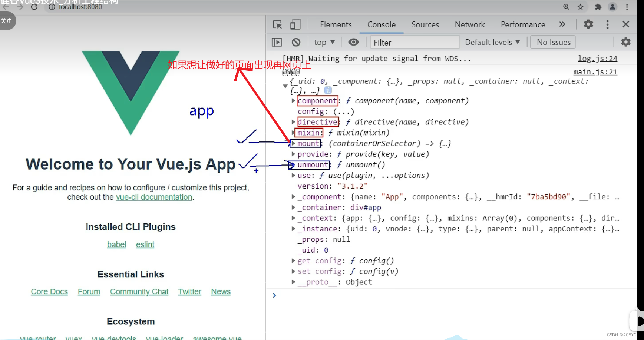Bookmark this page star icon

pos(581,7)
